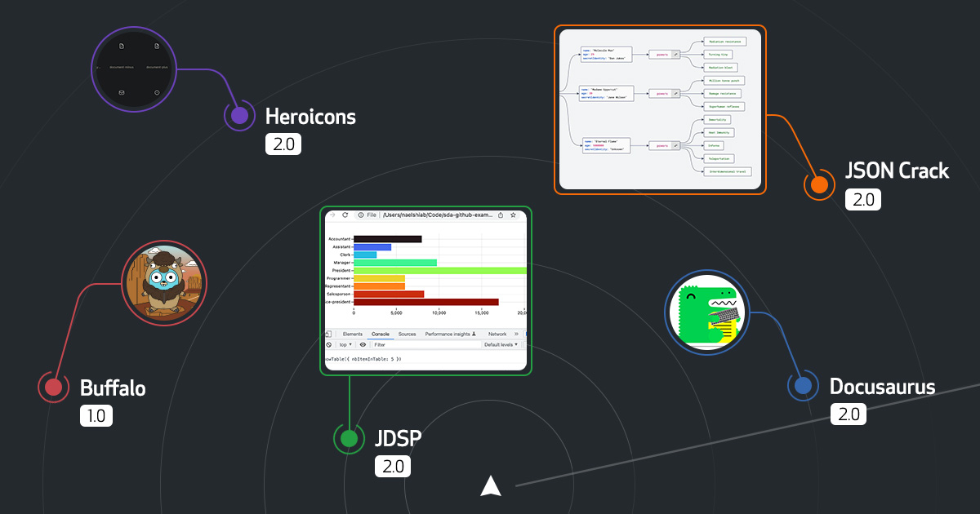Open the Network tab in DevTools
Image resolution: width=980 pixels, height=514 pixels.
[x=497, y=334]
